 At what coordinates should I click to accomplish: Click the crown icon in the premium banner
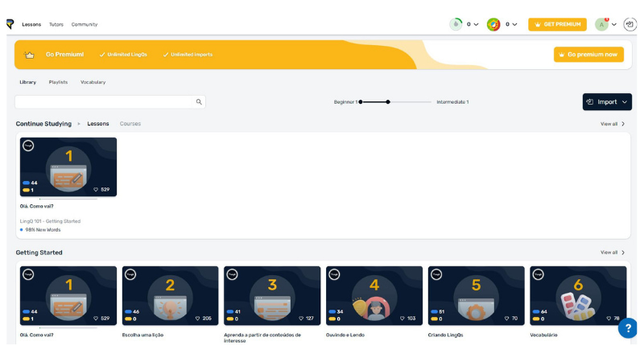point(29,55)
